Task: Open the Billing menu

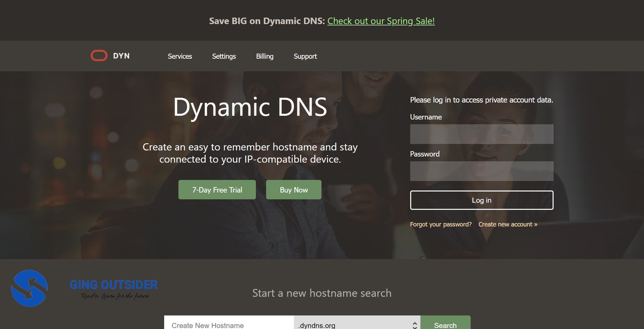Action: pyautogui.click(x=264, y=56)
